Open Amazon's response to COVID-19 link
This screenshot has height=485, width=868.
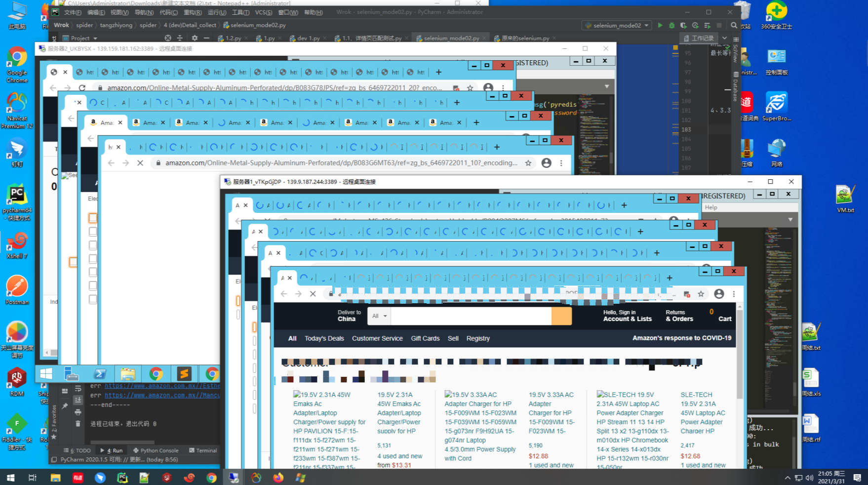[x=682, y=338]
